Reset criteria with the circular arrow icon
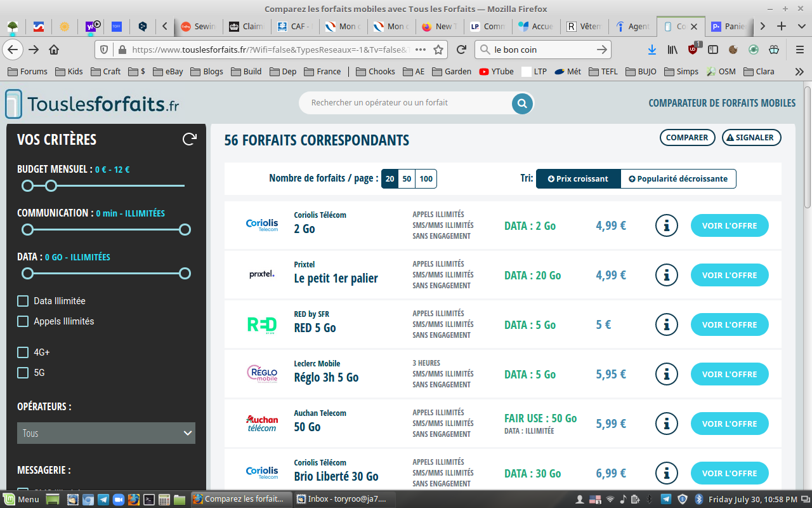The height and width of the screenshot is (508, 812). 189,139
